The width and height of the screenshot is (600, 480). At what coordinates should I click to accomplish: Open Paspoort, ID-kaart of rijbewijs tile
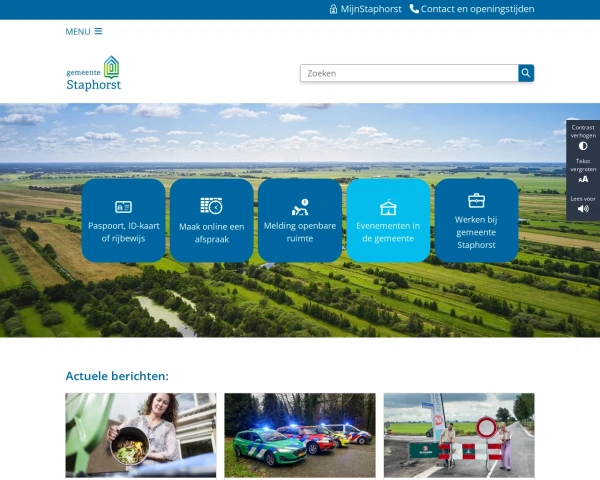click(123, 220)
